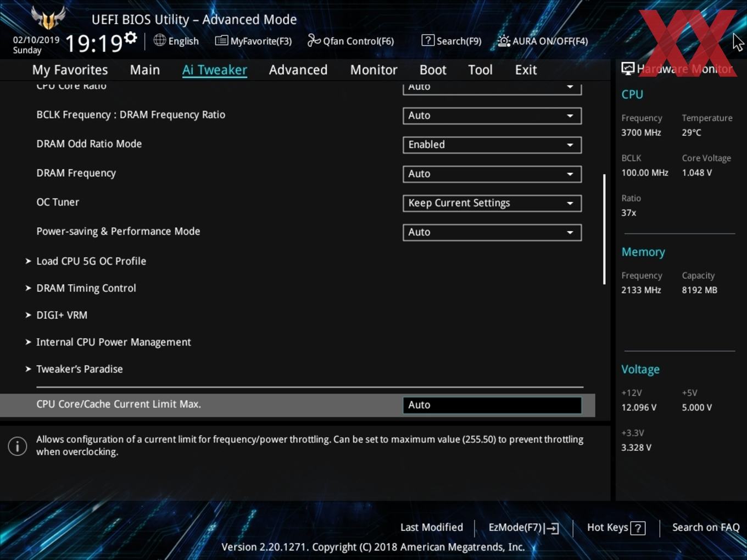Image resolution: width=747 pixels, height=560 pixels.
Task: Expand the DIGI+ VRM submenu
Action: point(62,315)
